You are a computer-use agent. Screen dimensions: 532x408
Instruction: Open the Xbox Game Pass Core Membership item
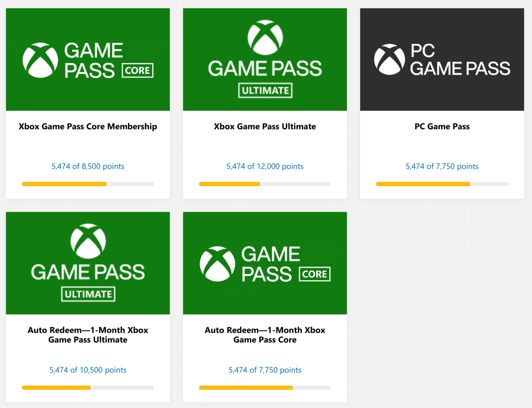88,127
